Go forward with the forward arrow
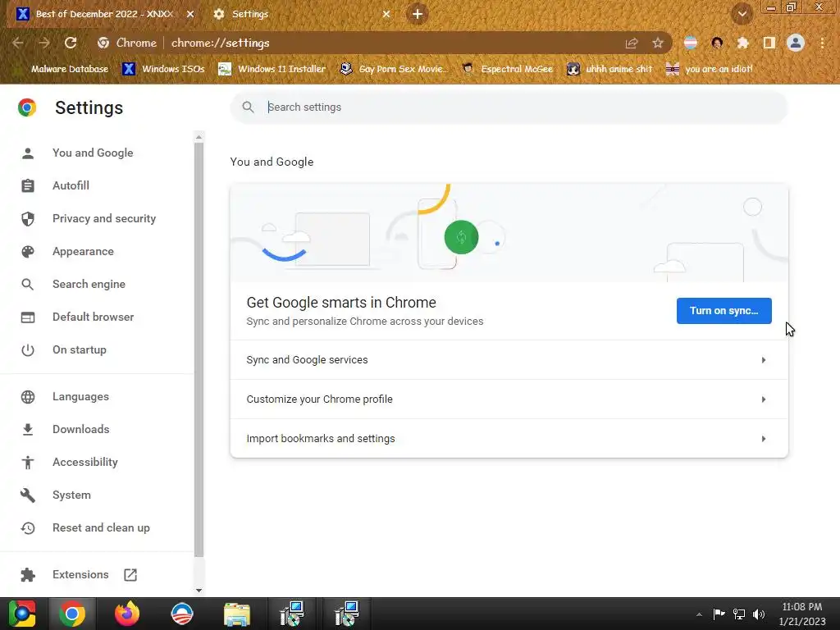Screen dimensions: 840x630 44,43
